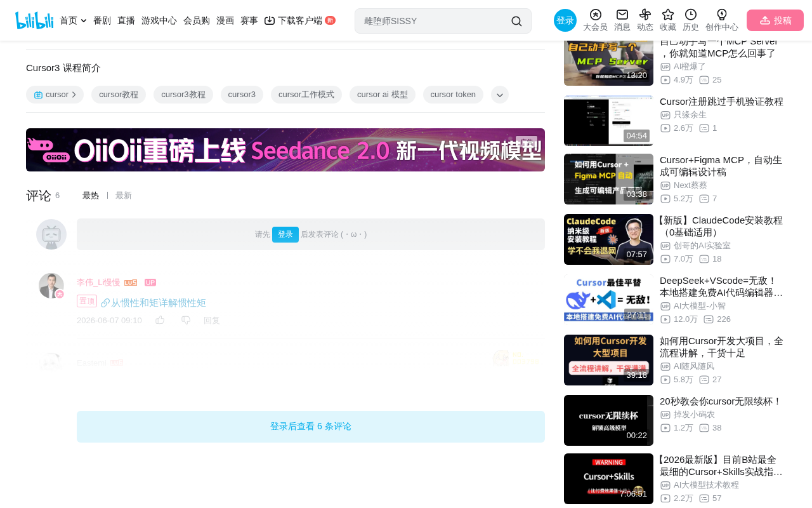Sort comments by 最新
This screenshot has width=812, height=508.
tap(124, 196)
